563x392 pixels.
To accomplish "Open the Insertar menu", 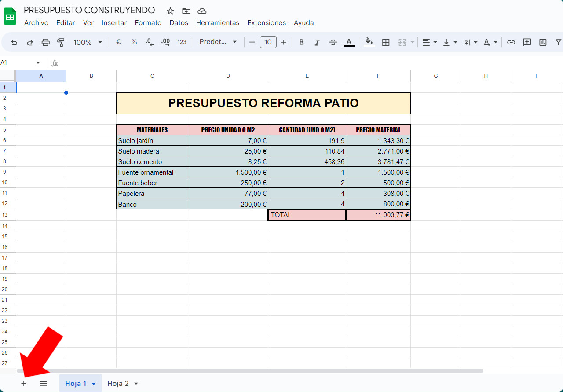I will pyautogui.click(x=114, y=23).
